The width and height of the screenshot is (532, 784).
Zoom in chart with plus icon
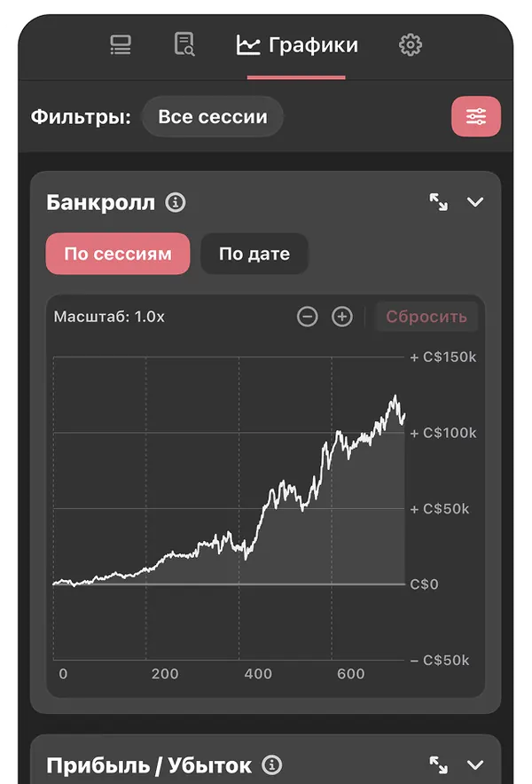point(342,317)
